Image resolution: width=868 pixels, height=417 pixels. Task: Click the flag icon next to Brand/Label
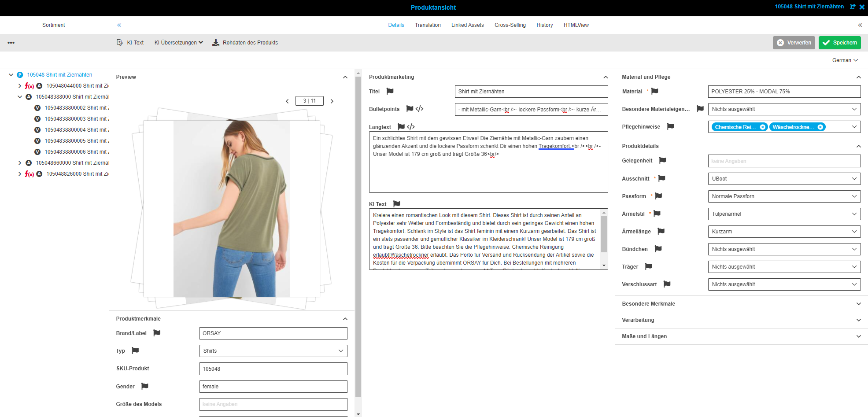pos(157,333)
